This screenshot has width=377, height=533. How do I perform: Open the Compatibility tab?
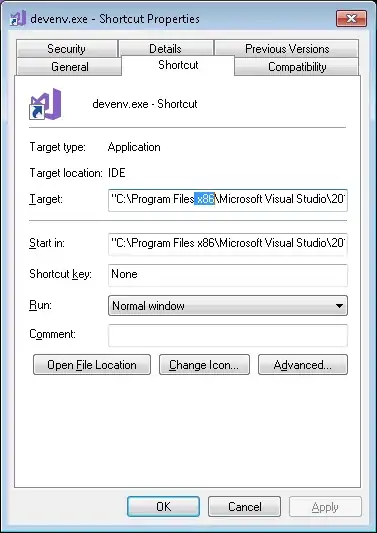coord(297,67)
